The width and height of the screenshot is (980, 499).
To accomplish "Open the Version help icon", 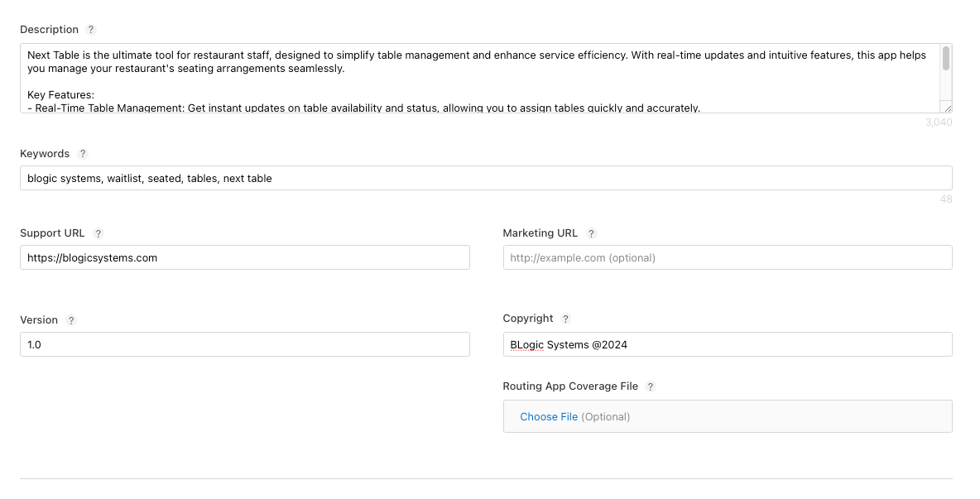I will [70, 320].
